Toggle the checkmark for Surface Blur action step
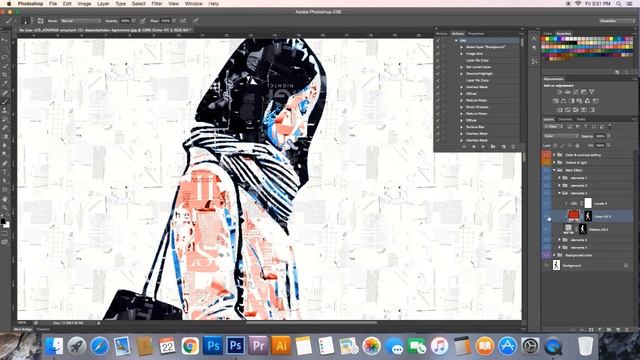The height and width of the screenshot is (360, 640). point(438,127)
